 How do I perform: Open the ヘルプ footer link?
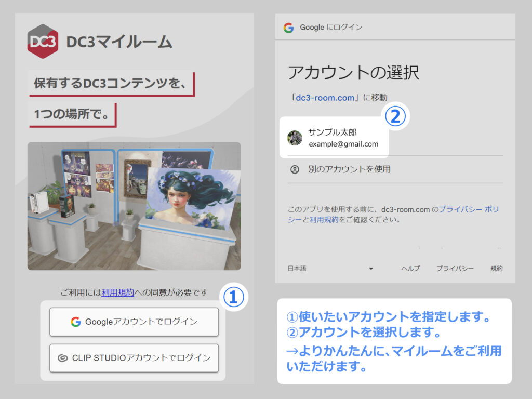pos(410,269)
